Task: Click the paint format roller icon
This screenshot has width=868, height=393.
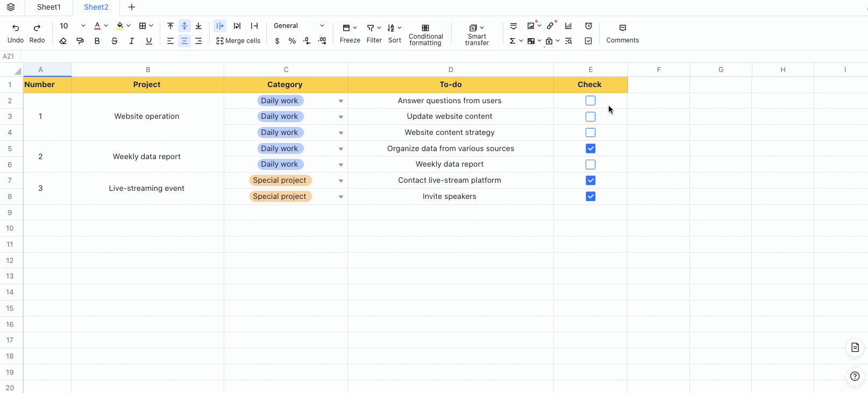Action: pyautogui.click(x=80, y=41)
